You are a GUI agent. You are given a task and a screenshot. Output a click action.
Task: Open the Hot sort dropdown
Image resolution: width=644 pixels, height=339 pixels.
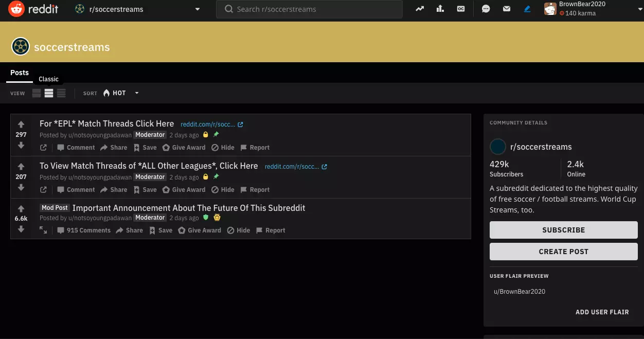pos(121,93)
